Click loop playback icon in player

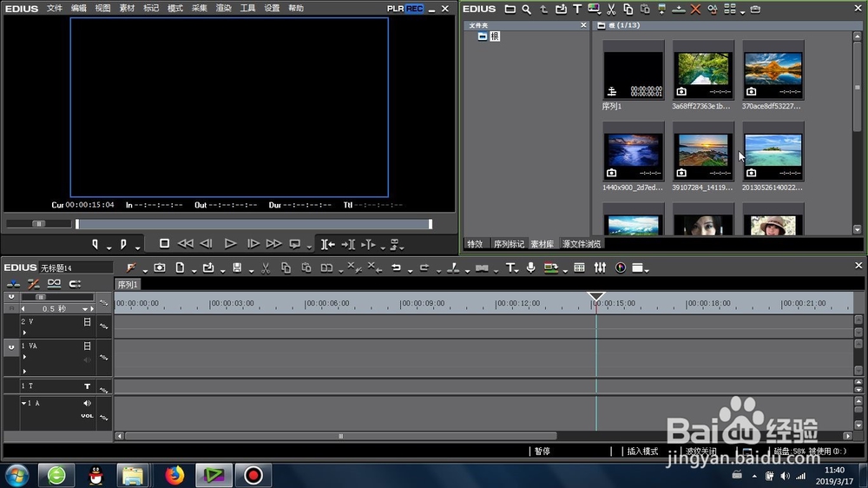tap(295, 244)
